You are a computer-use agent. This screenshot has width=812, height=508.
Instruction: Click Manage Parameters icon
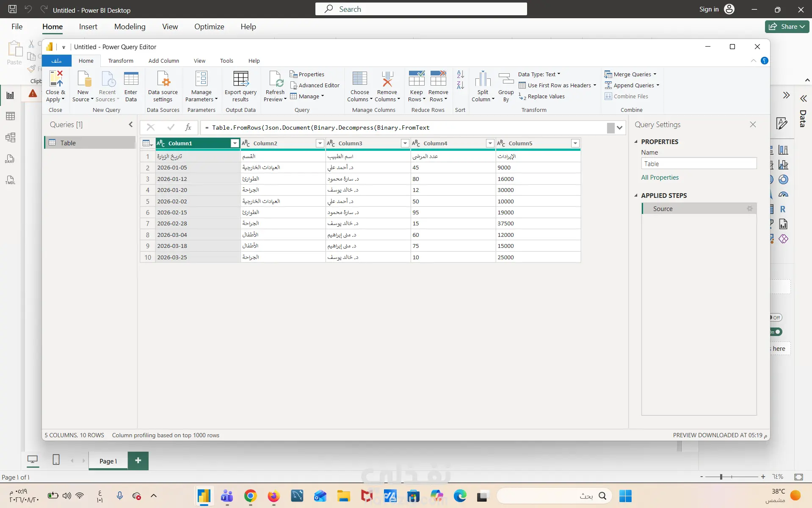point(202,79)
